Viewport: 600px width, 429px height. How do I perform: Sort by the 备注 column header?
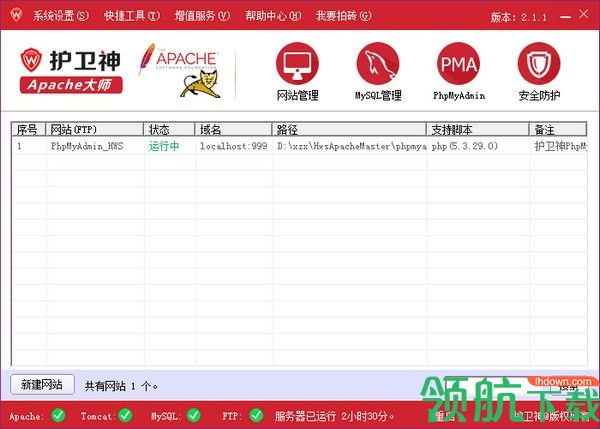click(x=558, y=129)
